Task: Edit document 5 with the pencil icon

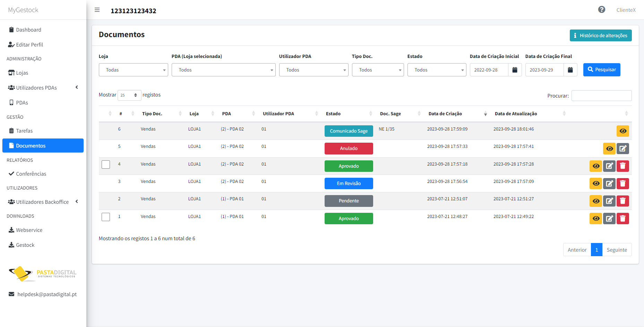Action: pos(623,149)
